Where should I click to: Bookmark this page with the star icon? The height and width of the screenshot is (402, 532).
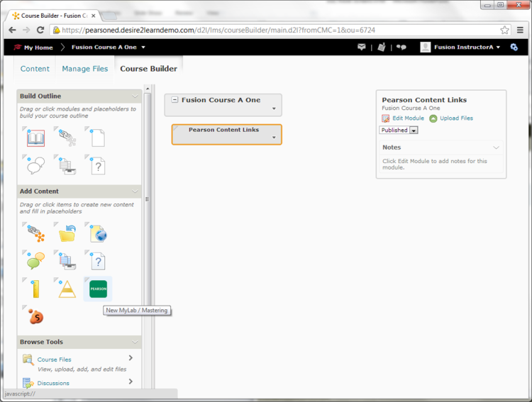[504, 30]
